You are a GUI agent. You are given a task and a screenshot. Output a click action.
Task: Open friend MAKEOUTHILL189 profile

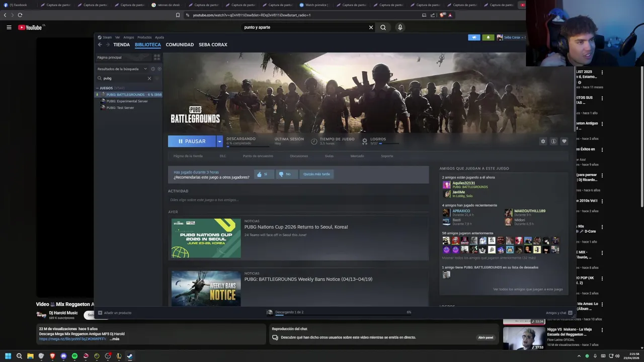(x=529, y=211)
